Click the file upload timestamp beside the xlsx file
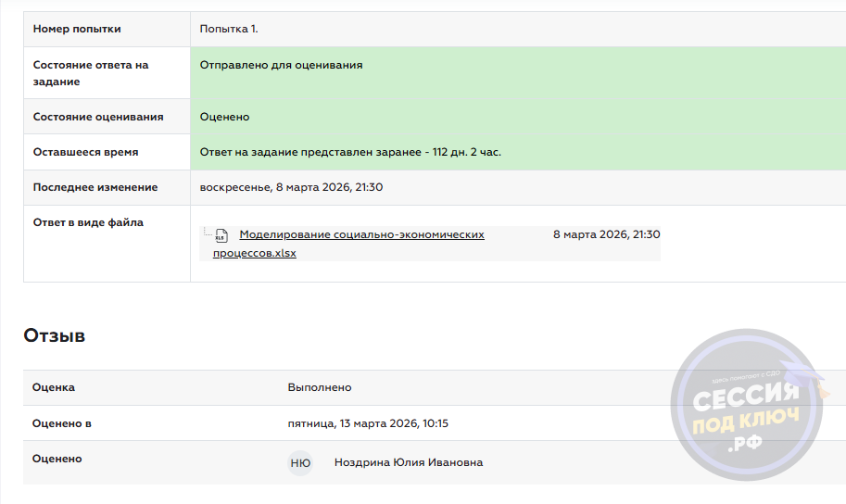This screenshot has height=504, width=846. pos(606,235)
